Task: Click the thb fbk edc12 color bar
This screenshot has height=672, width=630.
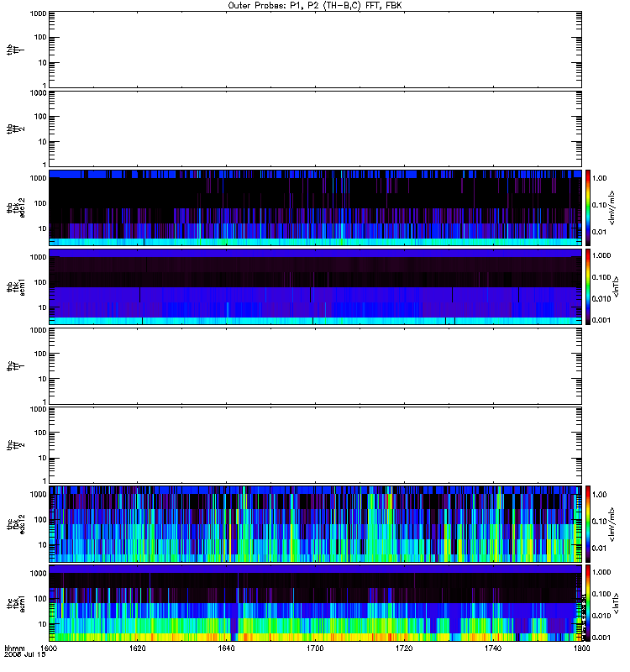Action: pos(588,207)
